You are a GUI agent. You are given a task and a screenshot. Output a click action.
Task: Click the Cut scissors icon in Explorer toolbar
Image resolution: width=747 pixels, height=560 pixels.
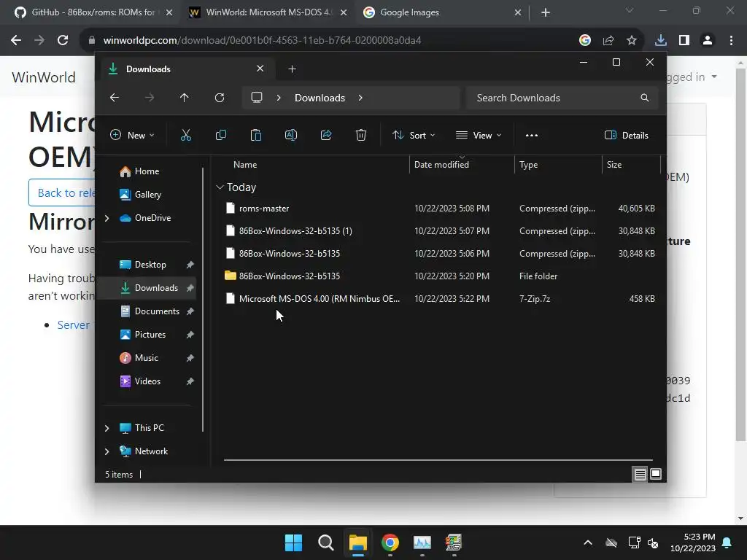186,135
